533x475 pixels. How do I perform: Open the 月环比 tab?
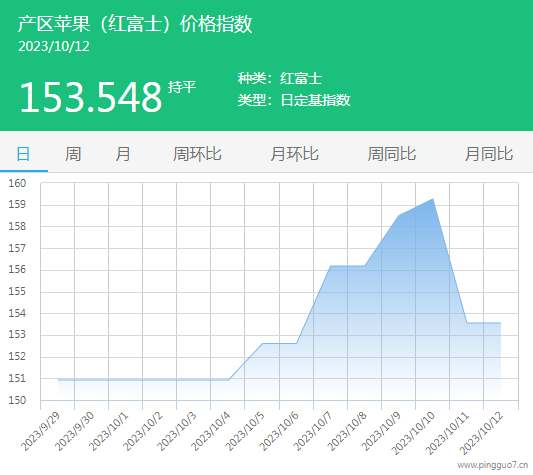[294, 154]
